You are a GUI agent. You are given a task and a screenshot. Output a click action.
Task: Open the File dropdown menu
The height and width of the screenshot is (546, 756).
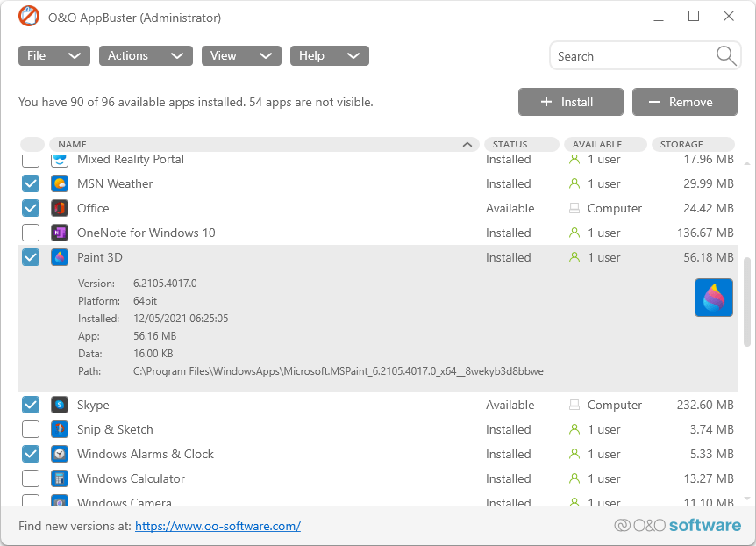[54, 55]
